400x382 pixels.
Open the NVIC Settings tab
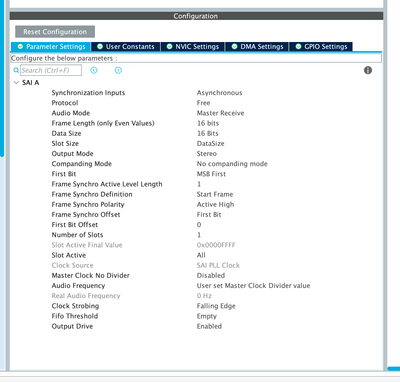[x=193, y=47]
